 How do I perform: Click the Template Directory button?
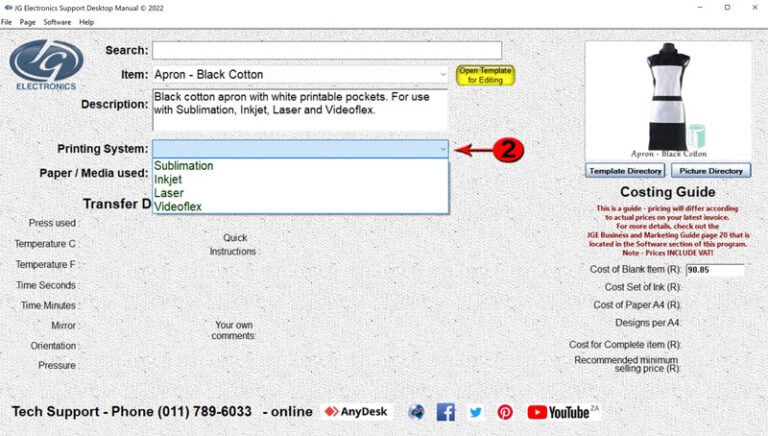point(625,171)
